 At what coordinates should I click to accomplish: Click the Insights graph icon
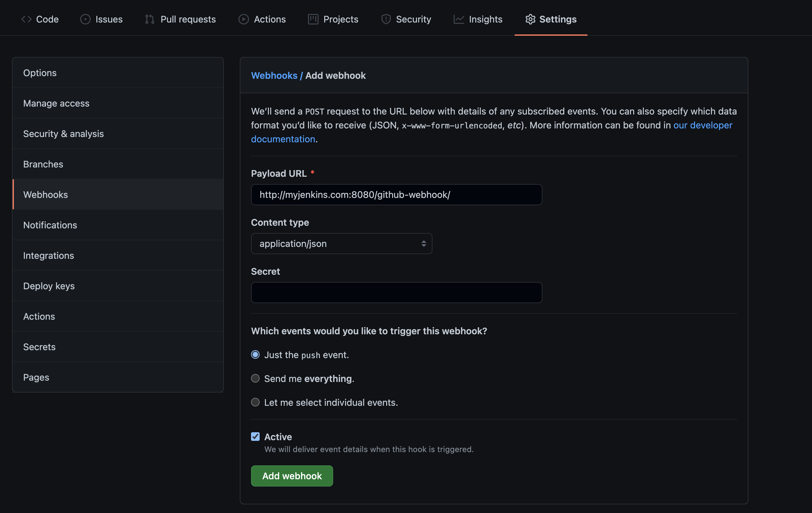(459, 19)
